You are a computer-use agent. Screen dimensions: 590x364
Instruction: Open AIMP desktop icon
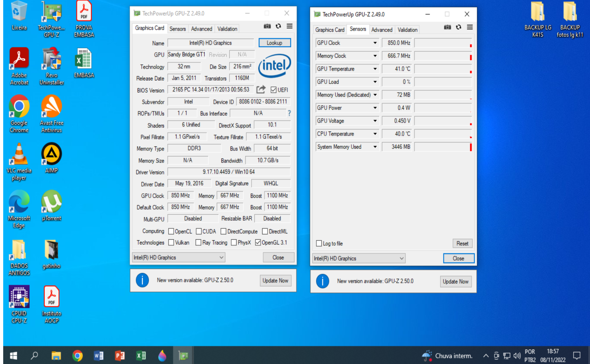click(x=51, y=158)
